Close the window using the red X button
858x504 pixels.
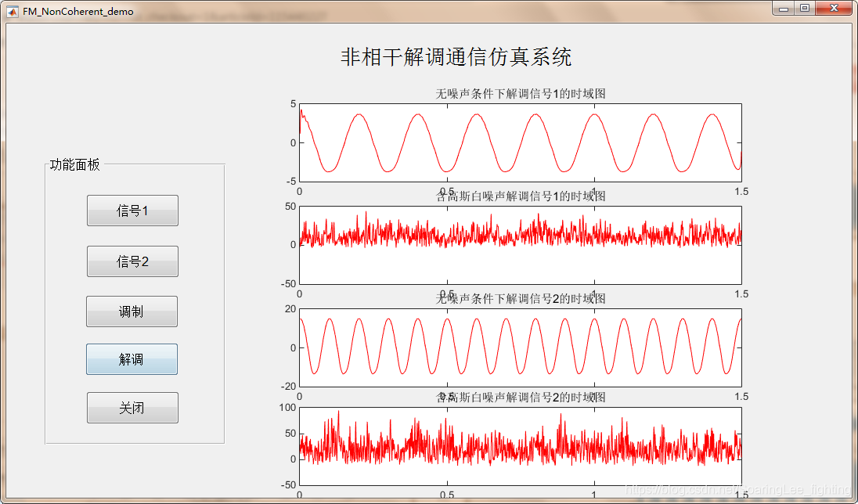[834, 8]
